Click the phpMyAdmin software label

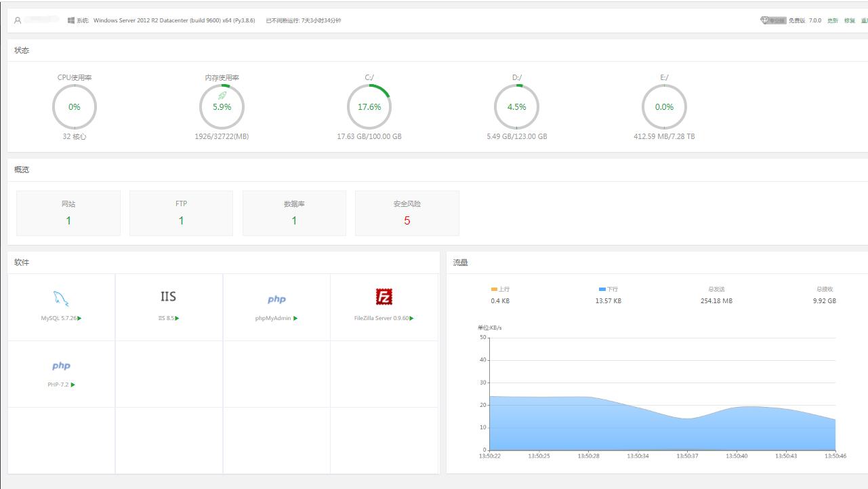coord(273,318)
